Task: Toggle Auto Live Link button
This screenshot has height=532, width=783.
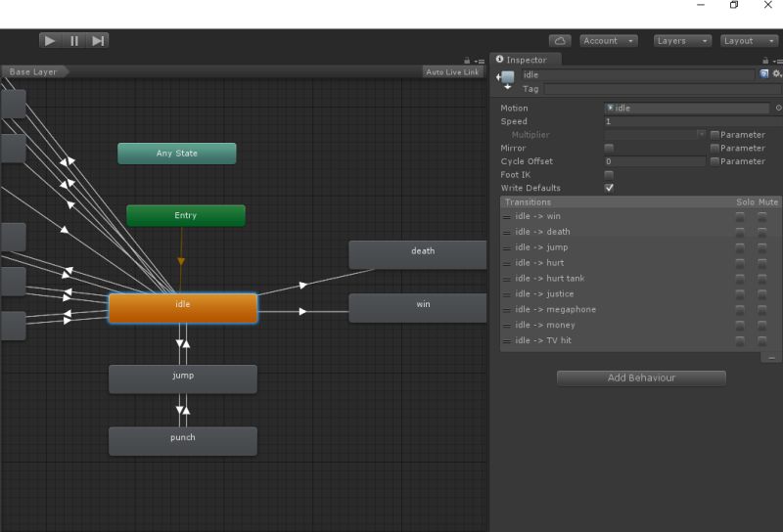Action: (452, 71)
